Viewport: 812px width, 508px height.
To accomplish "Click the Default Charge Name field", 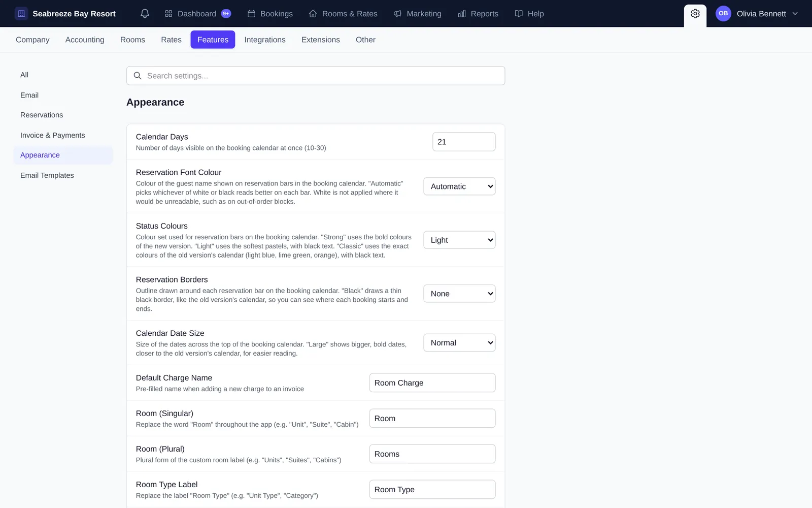I will pyautogui.click(x=432, y=383).
